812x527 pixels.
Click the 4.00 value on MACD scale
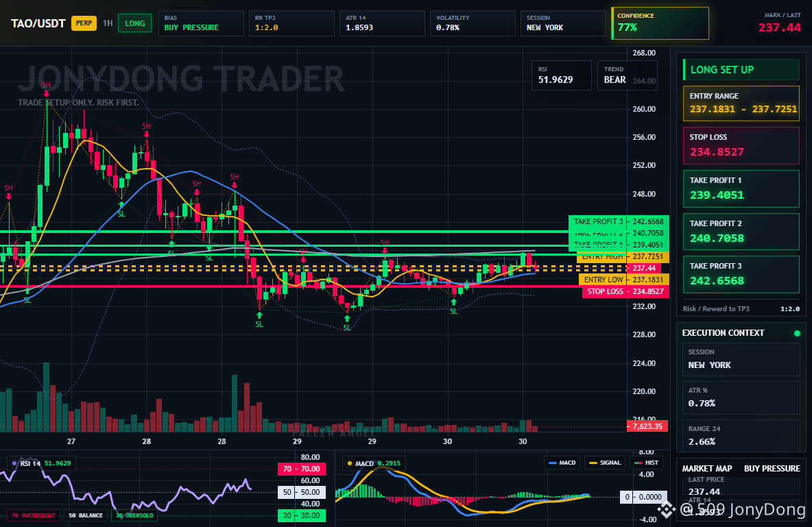point(647,474)
